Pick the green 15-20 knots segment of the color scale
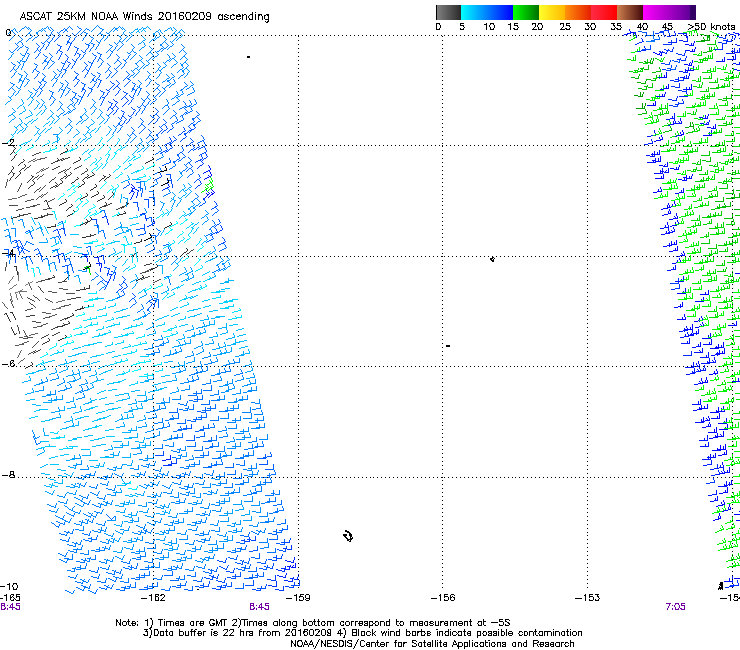 pyautogui.click(x=526, y=12)
